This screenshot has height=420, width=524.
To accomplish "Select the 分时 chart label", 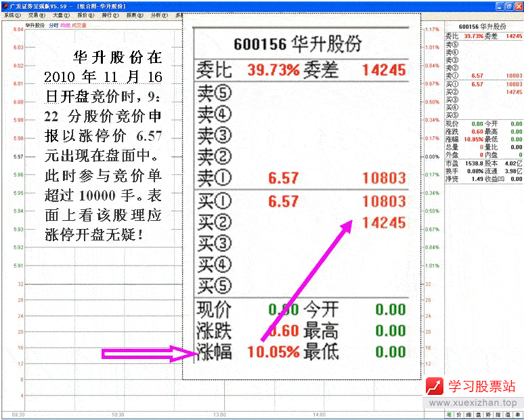I will [x=54, y=25].
